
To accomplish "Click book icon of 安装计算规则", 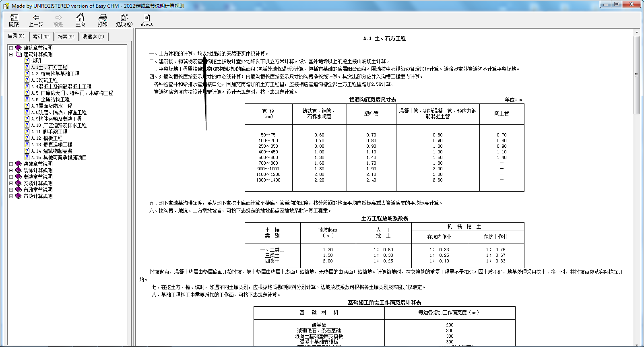I will [19, 183].
